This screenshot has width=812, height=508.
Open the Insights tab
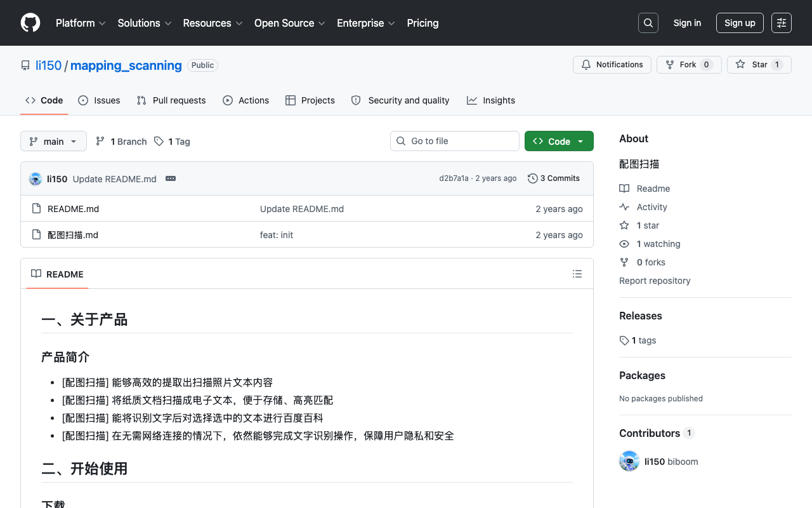[x=491, y=100]
